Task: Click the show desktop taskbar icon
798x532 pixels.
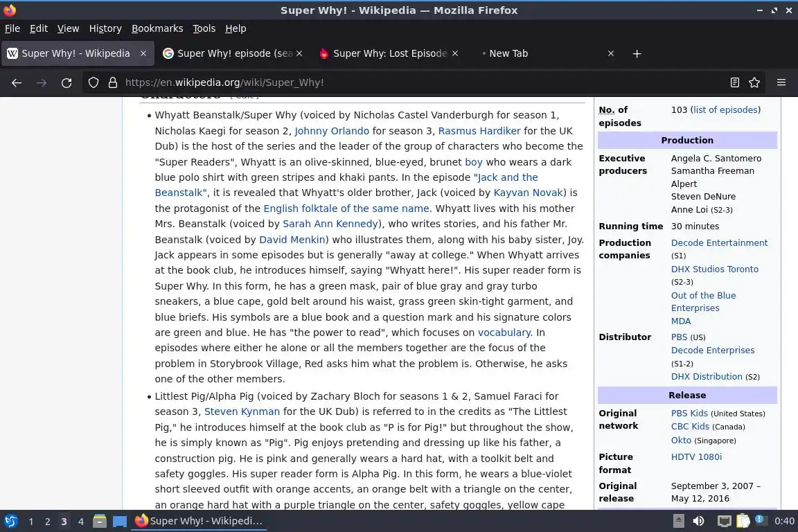Action: [x=120, y=522]
